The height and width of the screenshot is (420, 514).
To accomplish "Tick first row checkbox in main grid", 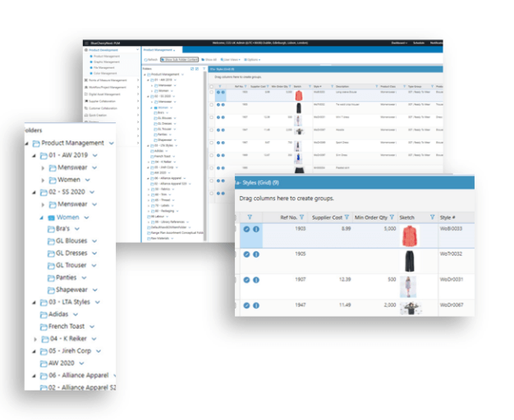I will click(x=212, y=93).
